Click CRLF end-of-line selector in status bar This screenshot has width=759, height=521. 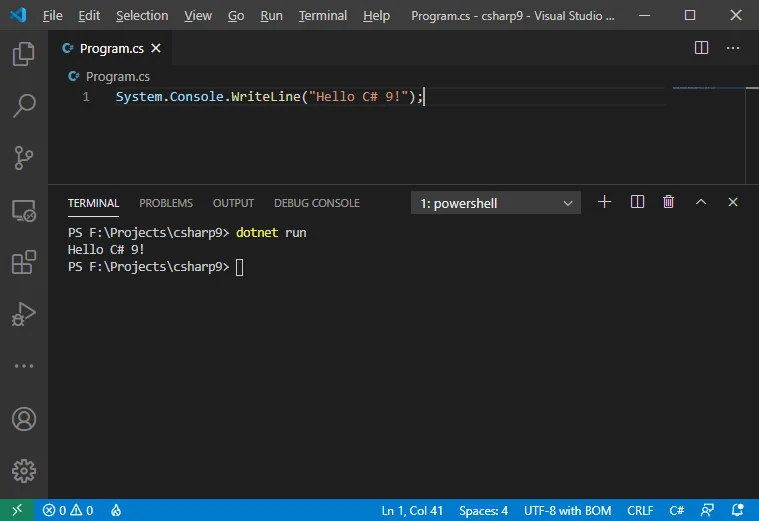640,511
